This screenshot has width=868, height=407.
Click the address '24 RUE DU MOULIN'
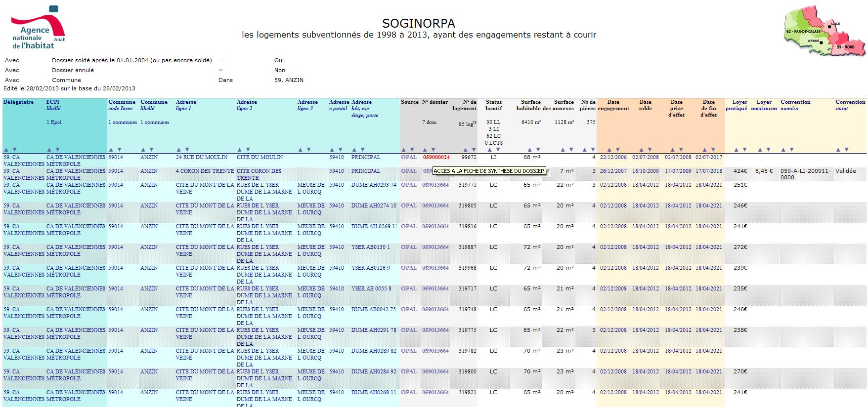pos(202,158)
